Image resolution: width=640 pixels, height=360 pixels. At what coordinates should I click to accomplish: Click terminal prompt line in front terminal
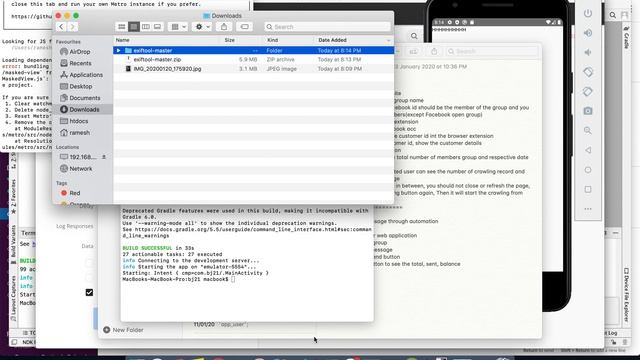[x=179, y=279]
